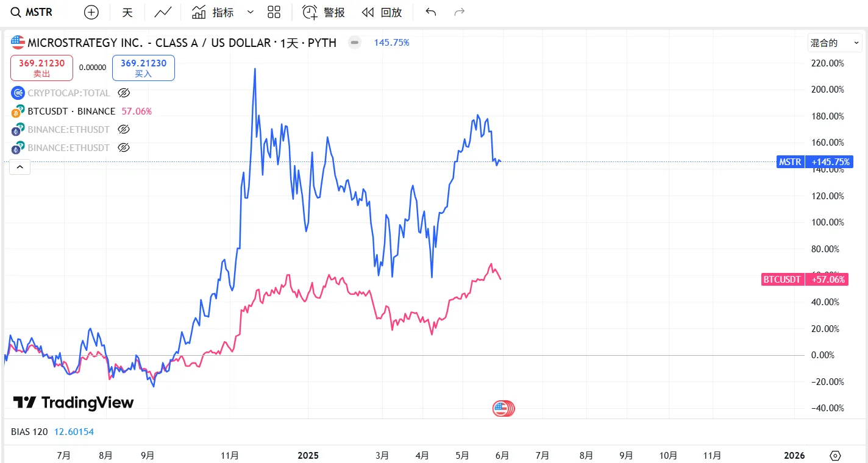
Task: Click the redo arrow
Action: pos(460,12)
